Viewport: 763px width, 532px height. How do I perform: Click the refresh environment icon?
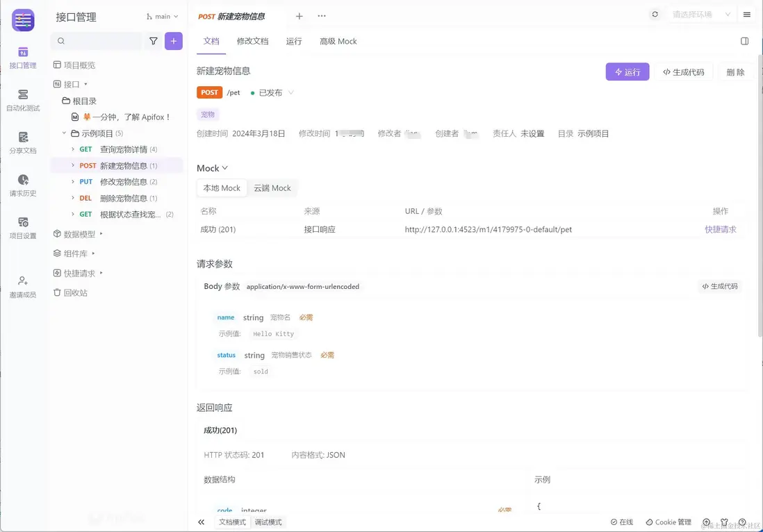point(655,15)
